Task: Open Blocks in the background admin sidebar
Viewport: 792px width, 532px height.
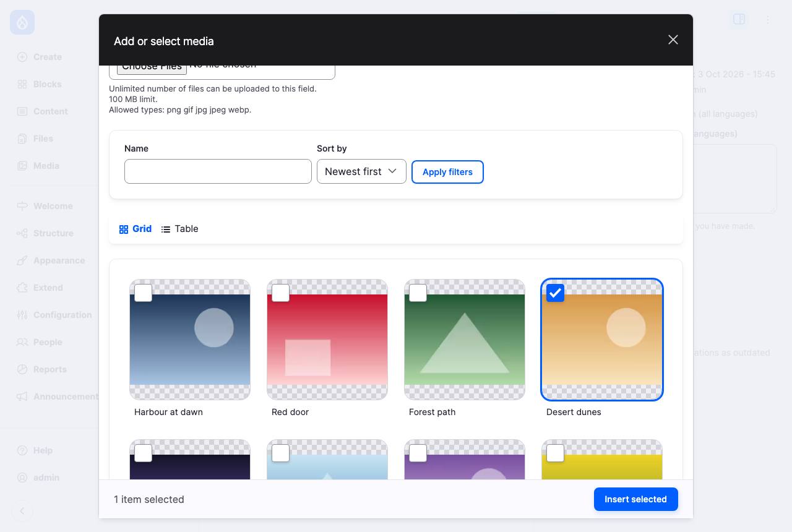Action: coord(40,84)
